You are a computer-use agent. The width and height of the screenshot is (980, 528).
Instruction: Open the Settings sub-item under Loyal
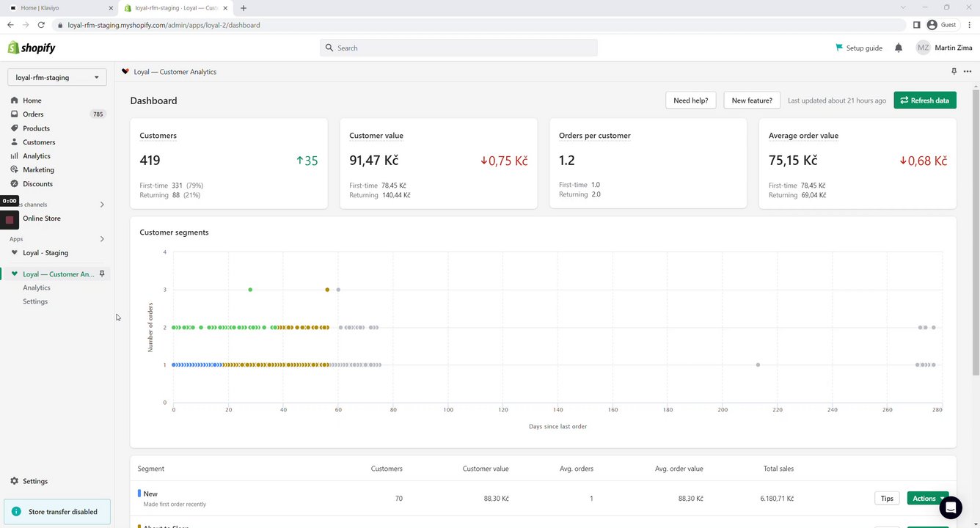point(35,301)
